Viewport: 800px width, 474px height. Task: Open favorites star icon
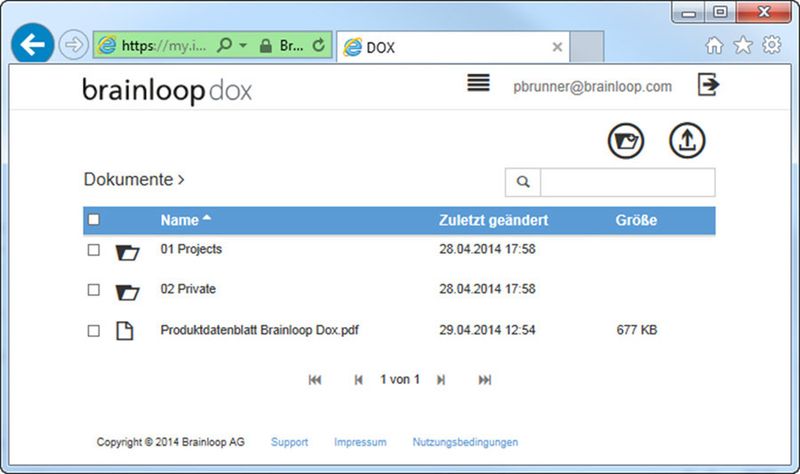[743, 45]
